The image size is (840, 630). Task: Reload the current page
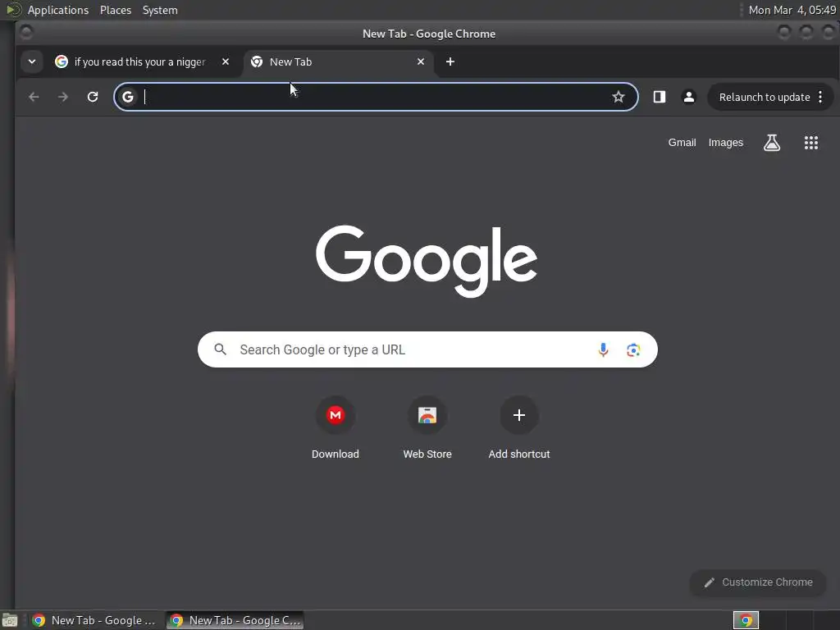click(93, 97)
